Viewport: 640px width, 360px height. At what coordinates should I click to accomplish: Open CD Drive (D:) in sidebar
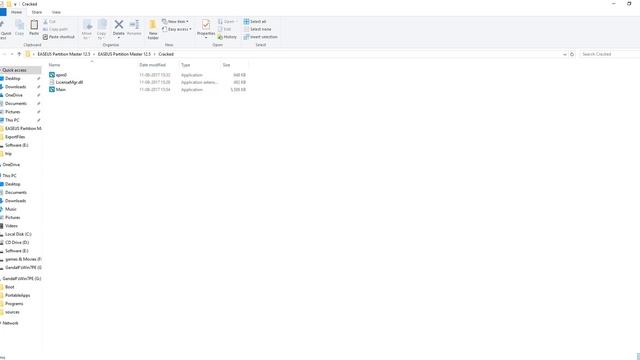[17, 243]
